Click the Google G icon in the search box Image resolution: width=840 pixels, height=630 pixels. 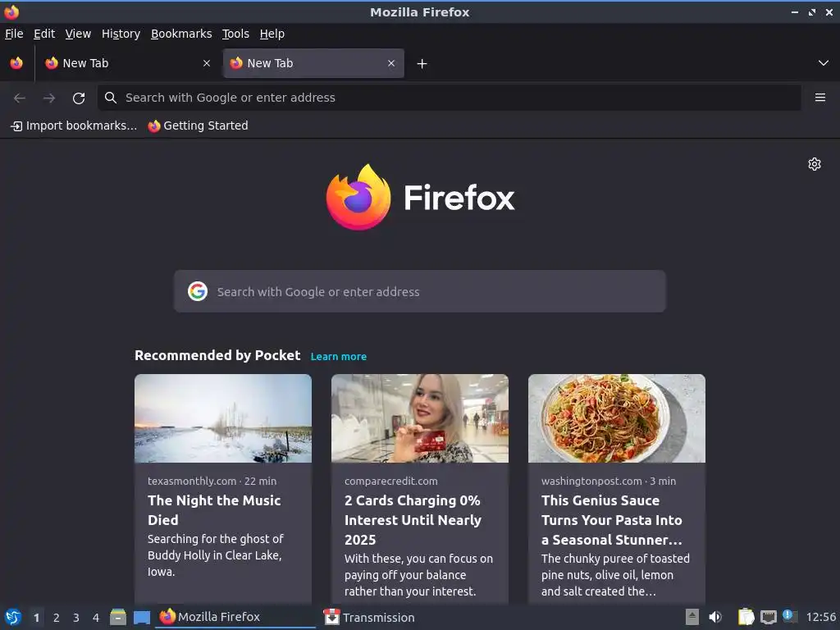pos(198,291)
